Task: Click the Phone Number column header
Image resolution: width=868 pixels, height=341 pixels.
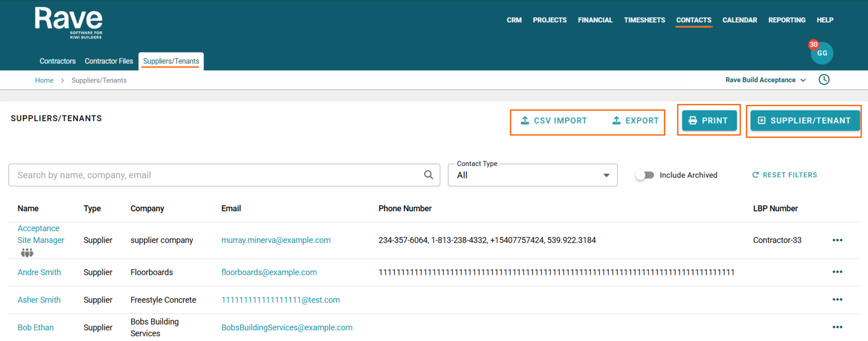Action: pyautogui.click(x=405, y=208)
